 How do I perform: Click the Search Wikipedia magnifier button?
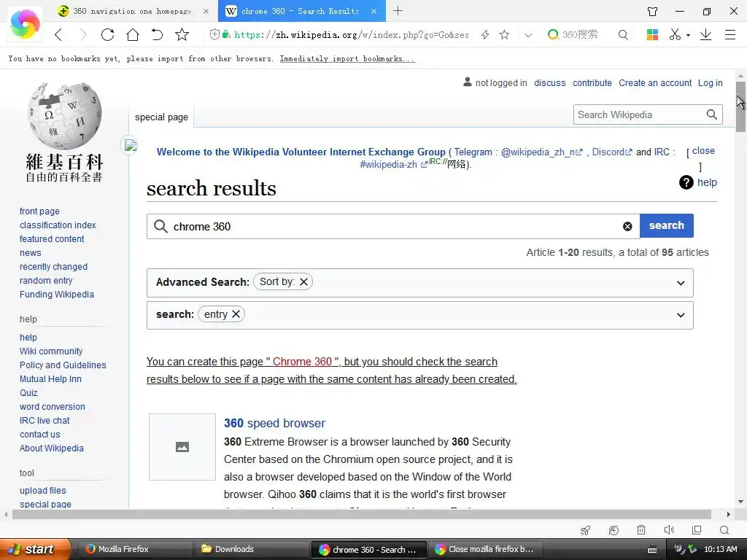pyautogui.click(x=712, y=114)
